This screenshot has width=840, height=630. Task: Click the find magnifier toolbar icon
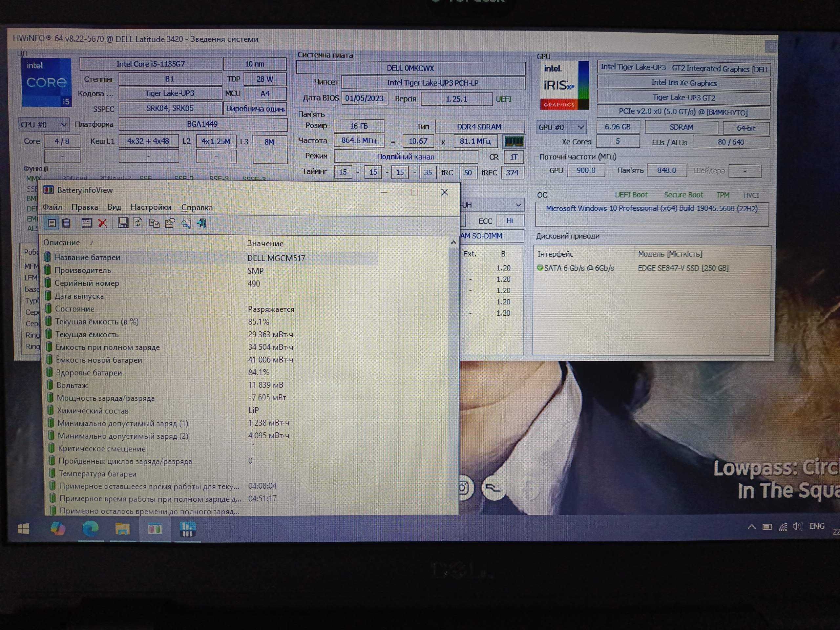click(186, 223)
